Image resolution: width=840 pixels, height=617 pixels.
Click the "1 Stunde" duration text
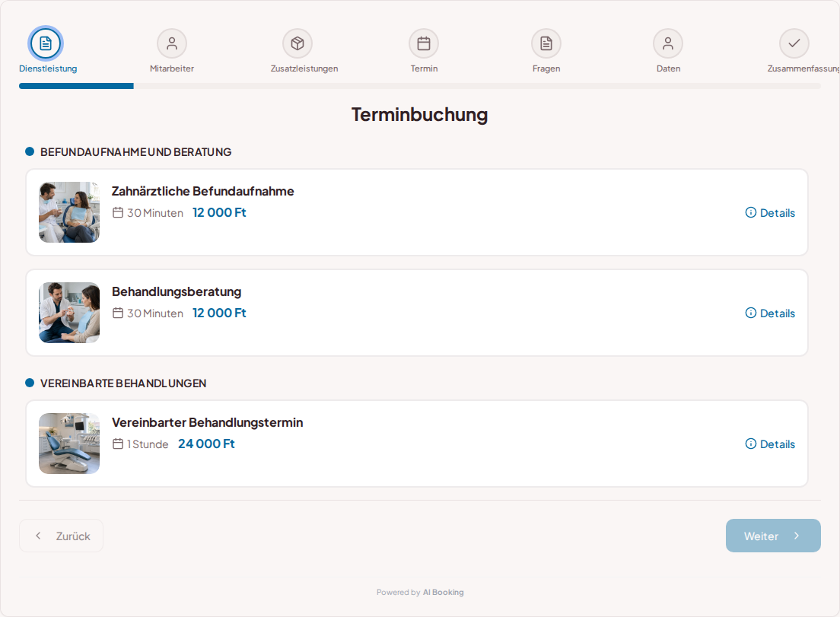pyautogui.click(x=148, y=444)
